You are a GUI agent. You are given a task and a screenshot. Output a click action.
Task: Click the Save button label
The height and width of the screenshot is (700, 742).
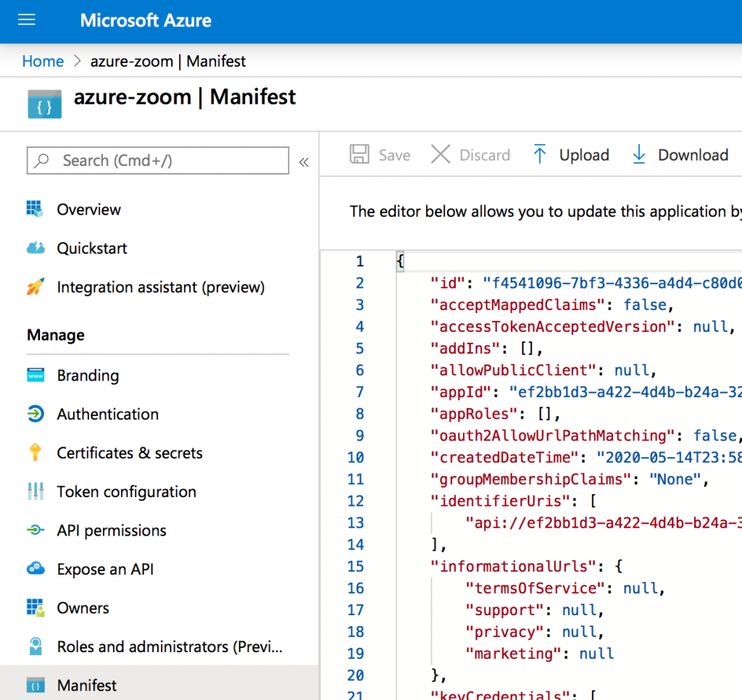[x=395, y=155]
